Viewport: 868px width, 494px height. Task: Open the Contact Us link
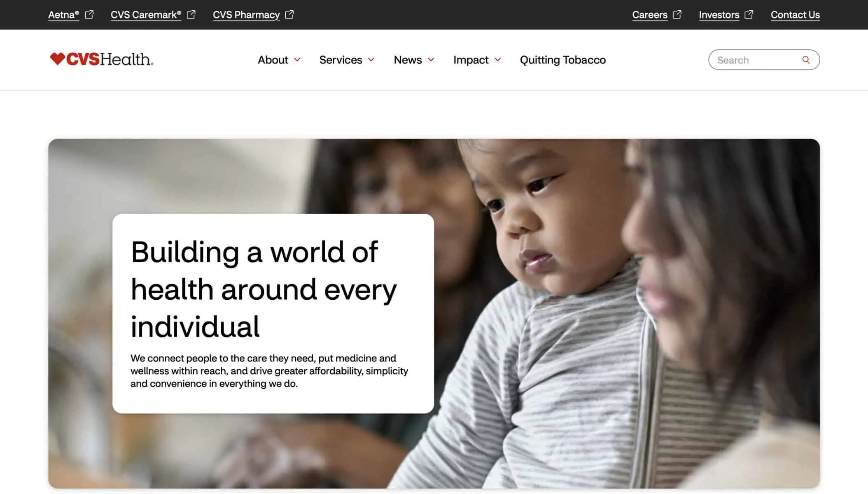coord(795,15)
